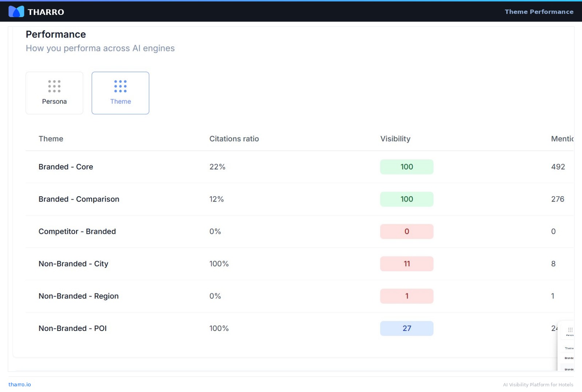Select the Competitor - Branded theme name

click(77, 232)
